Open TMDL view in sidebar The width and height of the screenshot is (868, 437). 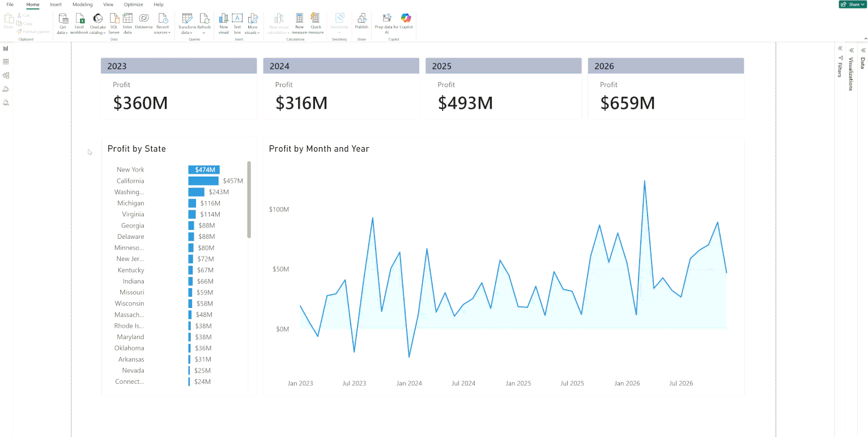6,102
